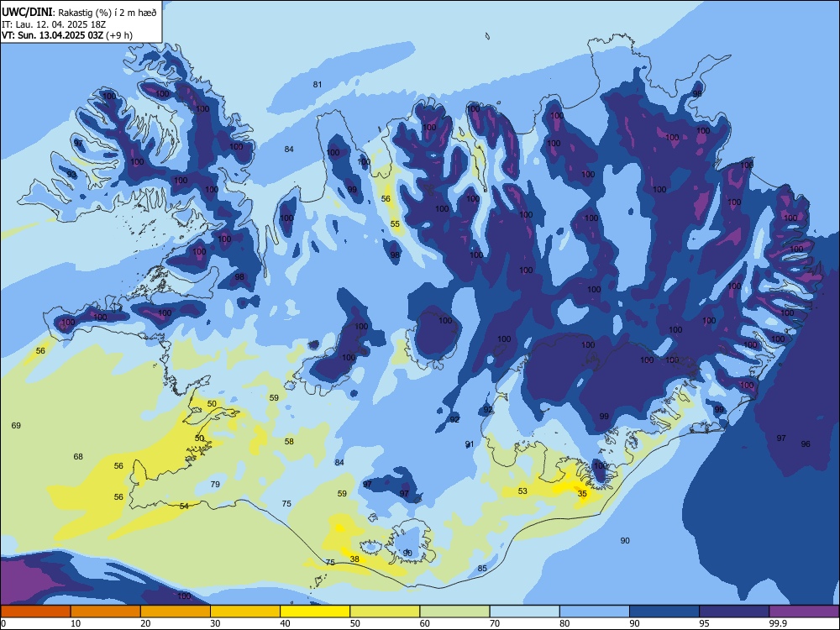The height and width of the screenshot is (630, 840).
Task: Click the '38' humidity value on the south coast
Action: (354, 559)
